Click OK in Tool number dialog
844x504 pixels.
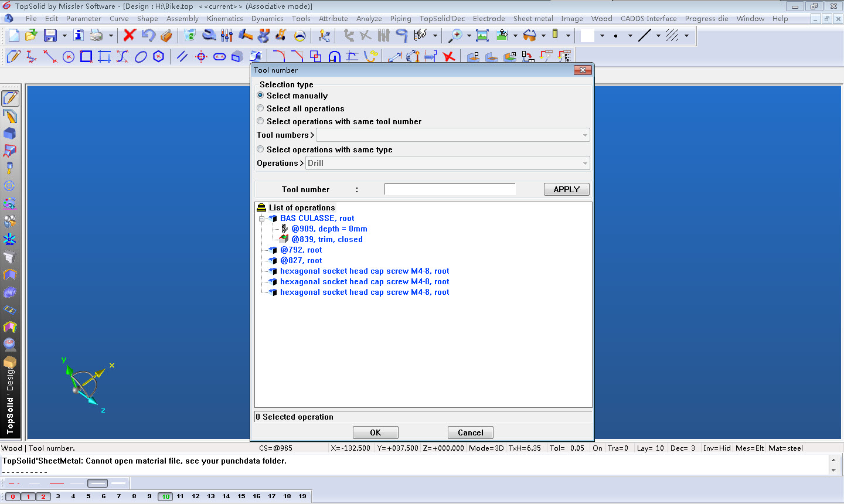point(376,433)
